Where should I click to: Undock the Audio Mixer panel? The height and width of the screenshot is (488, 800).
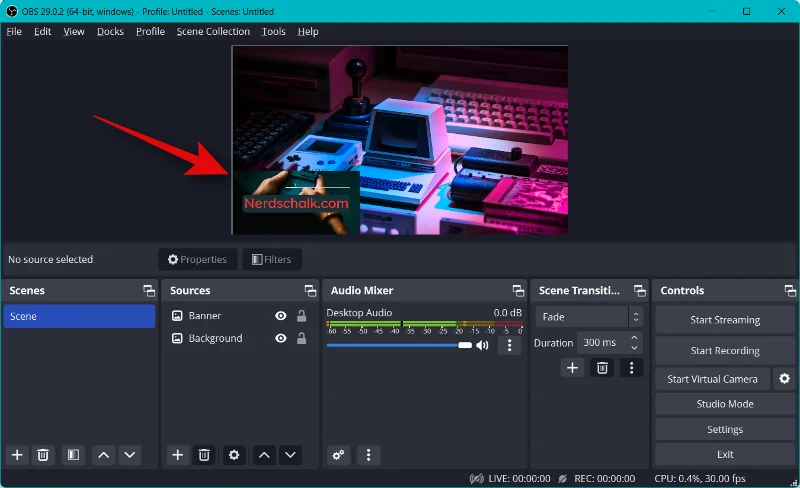coord(518,291)
